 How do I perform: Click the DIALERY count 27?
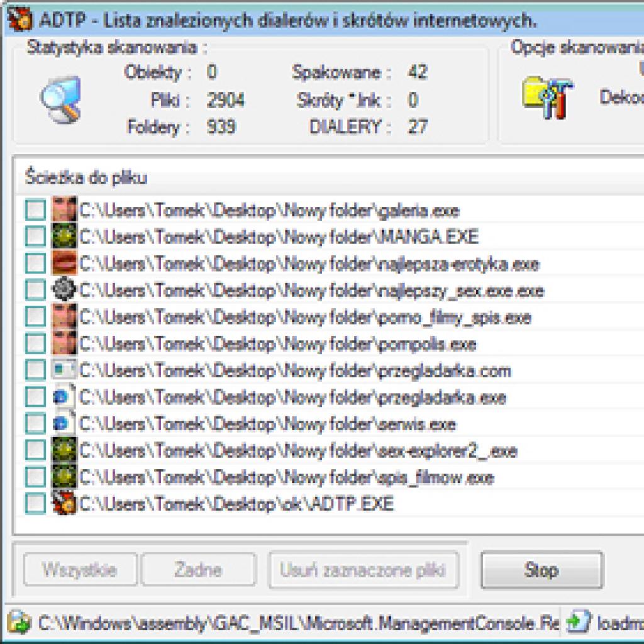(x=418, y=126)
